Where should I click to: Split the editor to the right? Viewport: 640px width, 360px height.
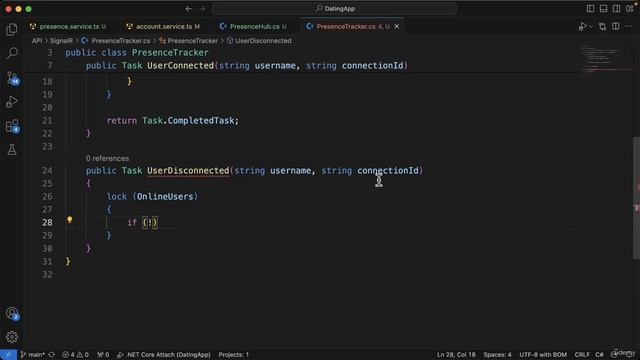(x=616, y=27)
